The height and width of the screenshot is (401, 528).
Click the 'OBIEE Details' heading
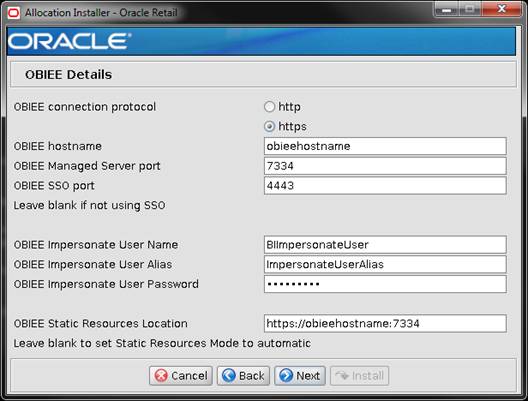point(68,75)
